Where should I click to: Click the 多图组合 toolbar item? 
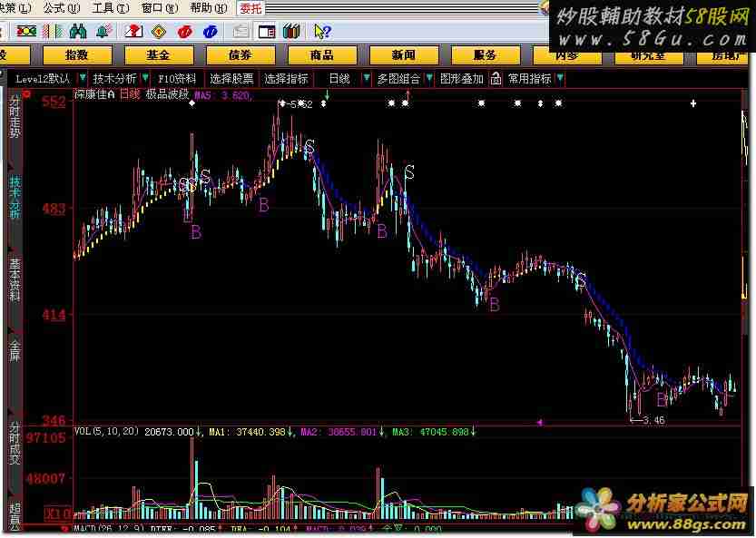coord(398,79)
